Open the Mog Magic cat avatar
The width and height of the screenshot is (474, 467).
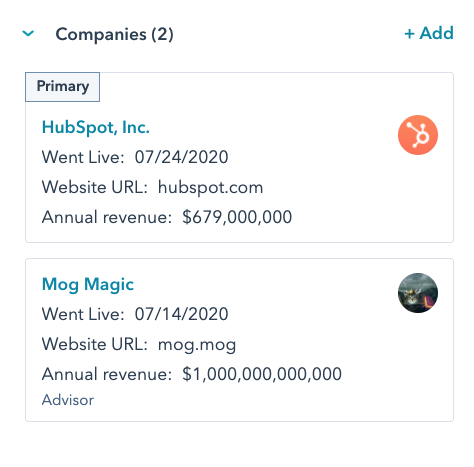418,293
